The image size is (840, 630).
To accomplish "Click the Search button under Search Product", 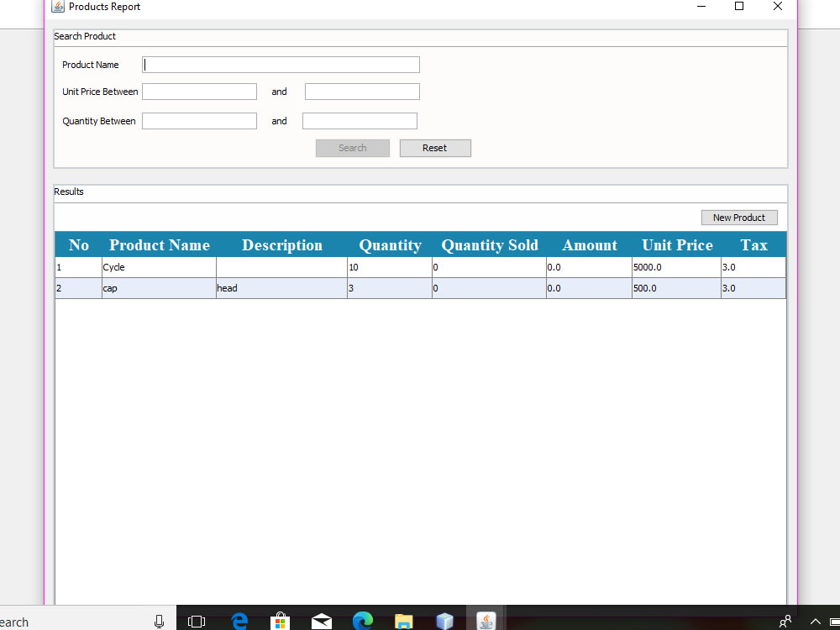I will [x=352, y=148].
